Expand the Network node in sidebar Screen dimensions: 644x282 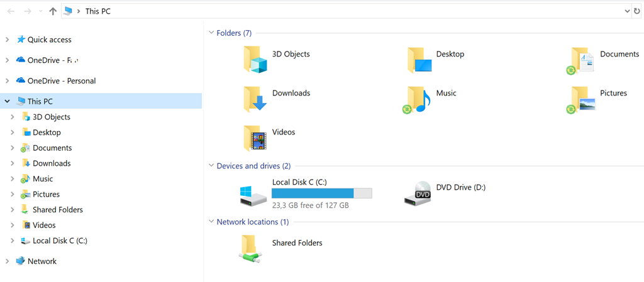[x=8, y=261]
